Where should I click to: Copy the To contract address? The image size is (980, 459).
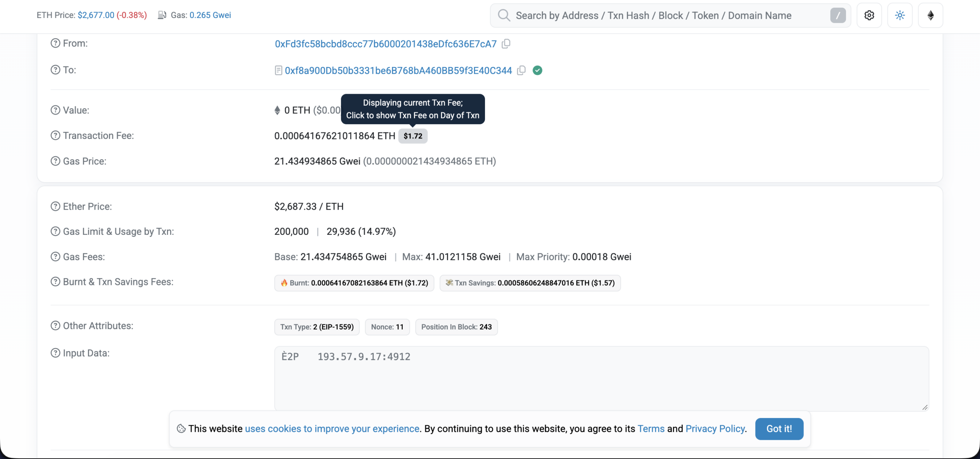(521, 70)
